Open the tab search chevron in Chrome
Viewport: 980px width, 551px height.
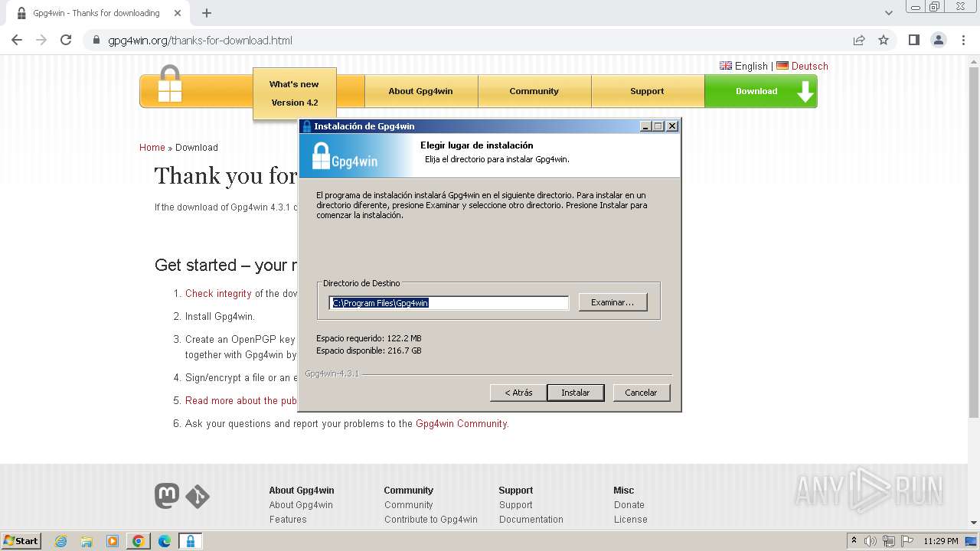[888, 13]
